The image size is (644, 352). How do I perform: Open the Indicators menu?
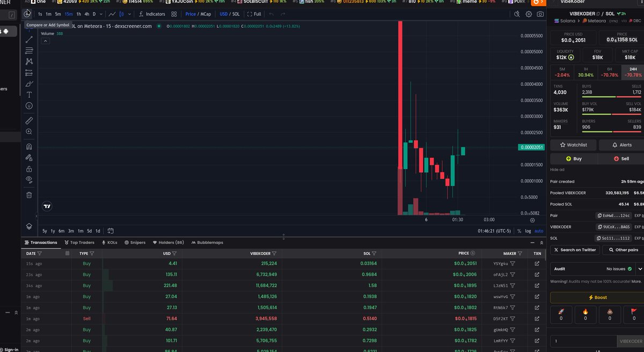click(x=152, y=14)
